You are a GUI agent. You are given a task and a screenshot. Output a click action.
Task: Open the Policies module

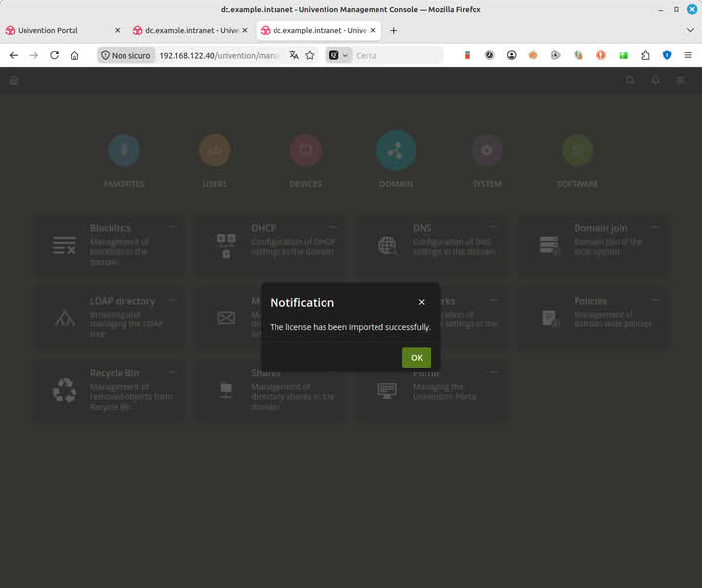[x=593, y=318]
